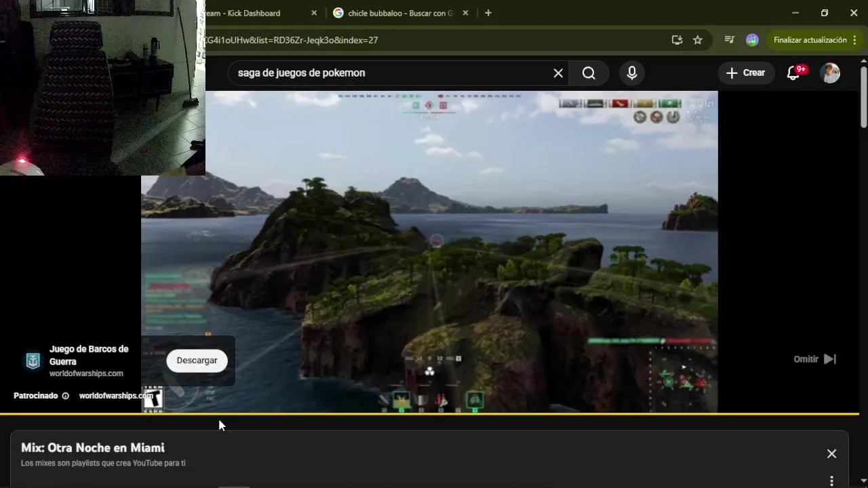Open the YouTube account avatar menu
This screenshot has height=488, width=868.
tap(830, 73)
